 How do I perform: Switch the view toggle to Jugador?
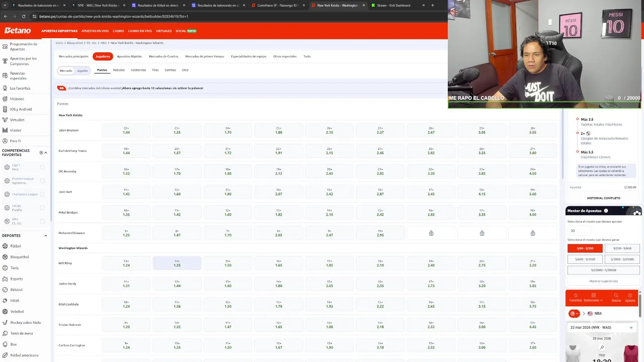(82, 70)
